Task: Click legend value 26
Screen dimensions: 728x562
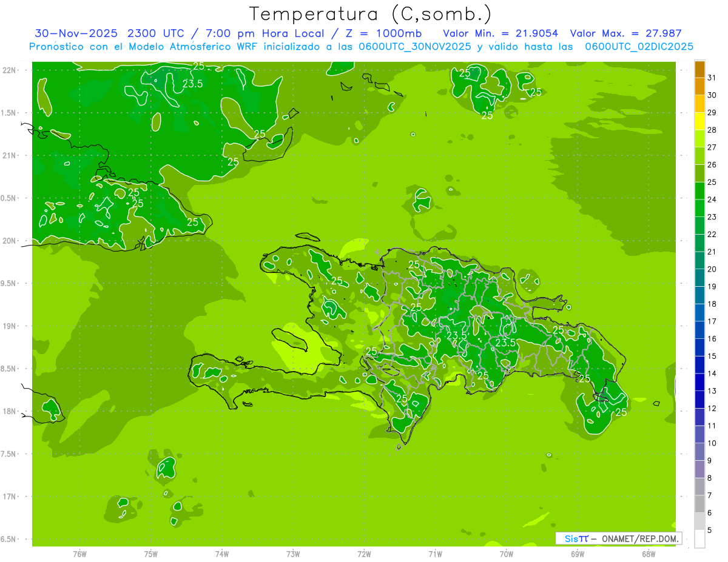Action: (712, 164)
